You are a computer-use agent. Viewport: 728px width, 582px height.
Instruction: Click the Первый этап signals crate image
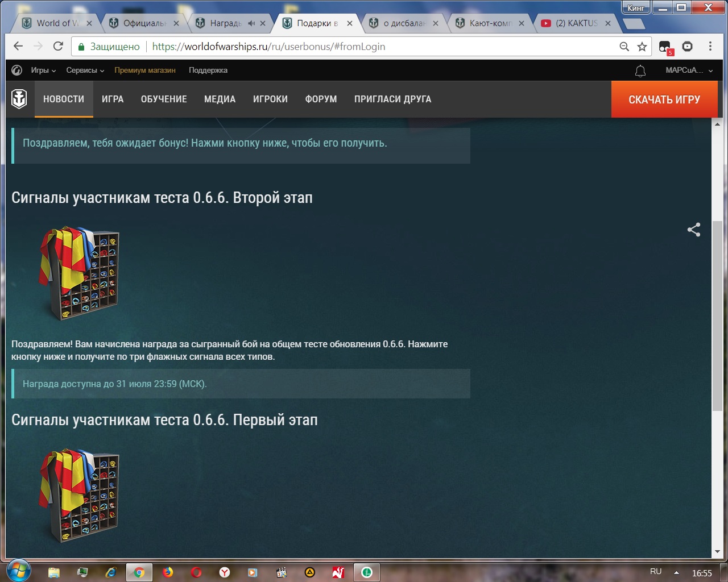tap(79, 496)
